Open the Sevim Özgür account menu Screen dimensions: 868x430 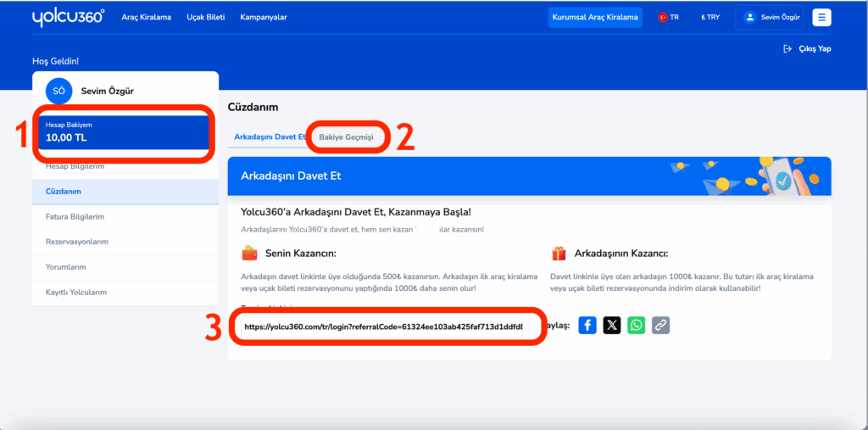click(769, 17)
